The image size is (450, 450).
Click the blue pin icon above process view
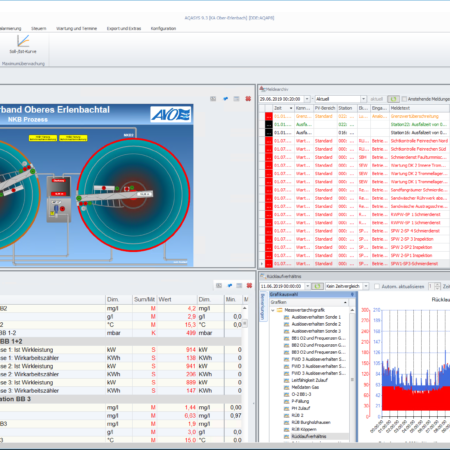(x=226, y=99)
